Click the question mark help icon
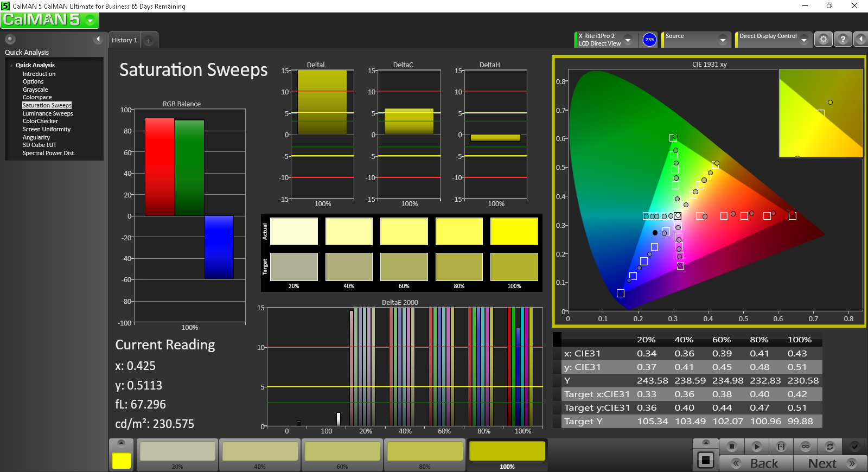The height and width of the screenshot is (472, 868). (843, 40)
